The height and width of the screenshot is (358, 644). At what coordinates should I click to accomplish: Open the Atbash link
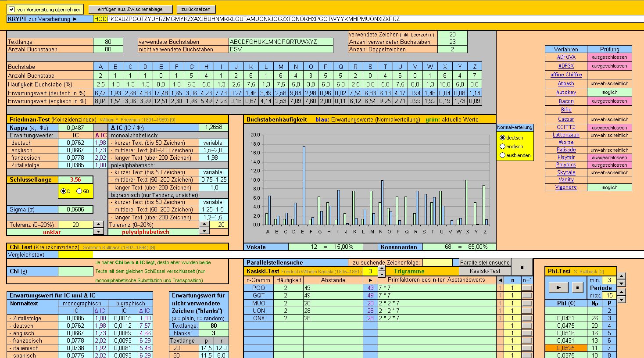[x=566, y=83]
